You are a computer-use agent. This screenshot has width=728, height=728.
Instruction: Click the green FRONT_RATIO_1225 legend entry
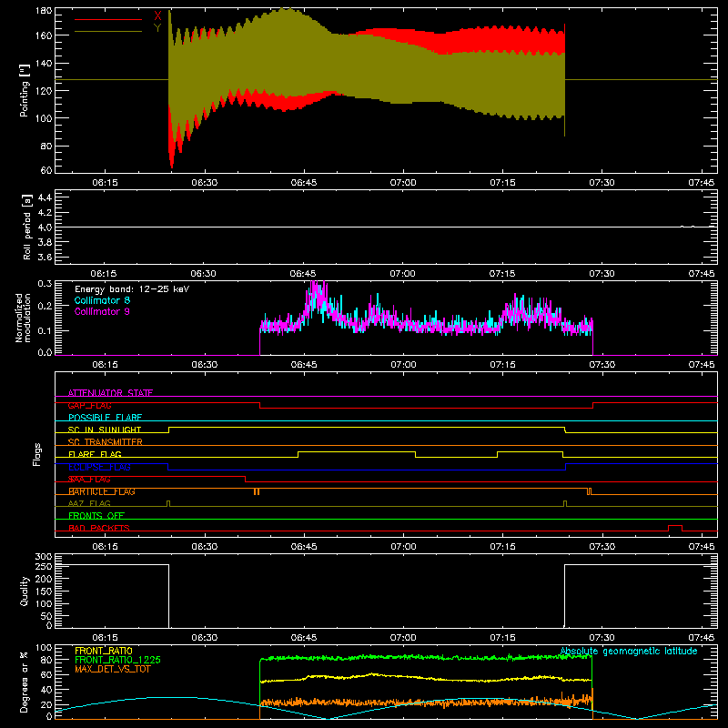(x=118, y=660)
